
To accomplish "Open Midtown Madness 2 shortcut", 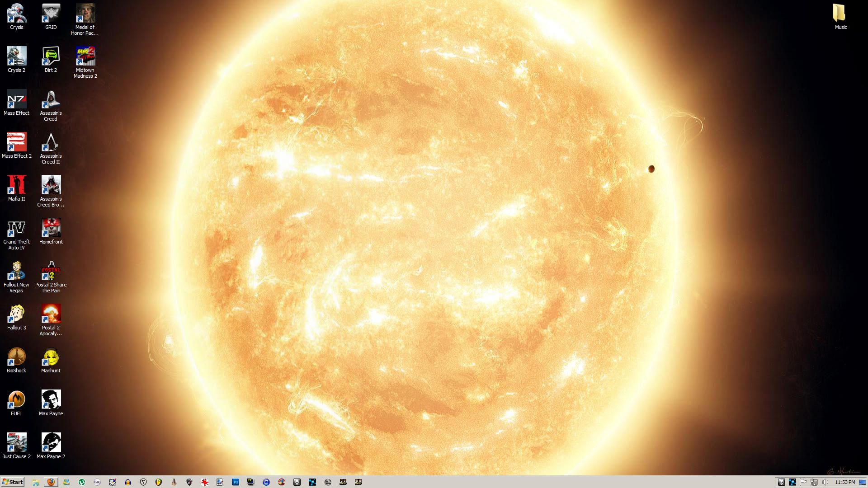I will click(85, 56).
